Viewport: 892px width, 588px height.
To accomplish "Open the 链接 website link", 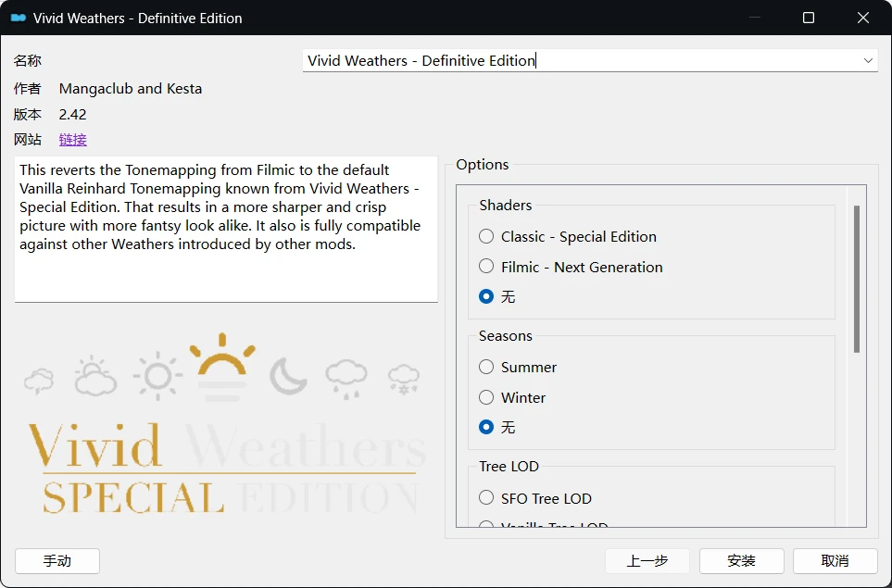I will pyautogui.click(x=73, y=139).
